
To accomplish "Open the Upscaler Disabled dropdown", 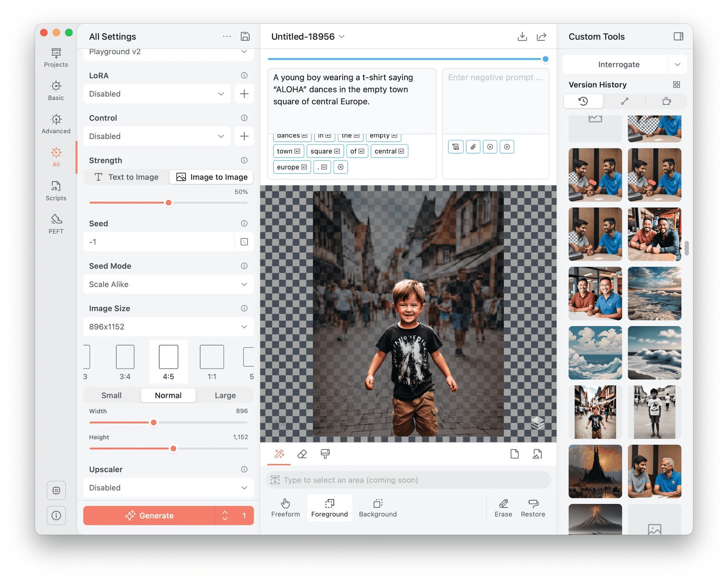I will coord(168,487).
